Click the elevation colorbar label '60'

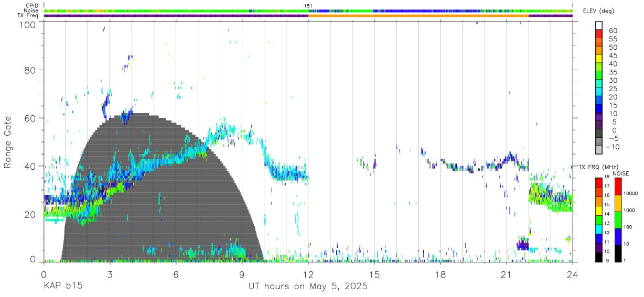tap(613, 30)
